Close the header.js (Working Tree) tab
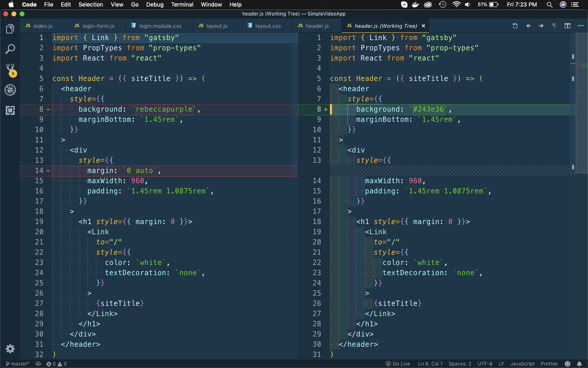Screen dimensions: 588x368 [x=423, y=26]
